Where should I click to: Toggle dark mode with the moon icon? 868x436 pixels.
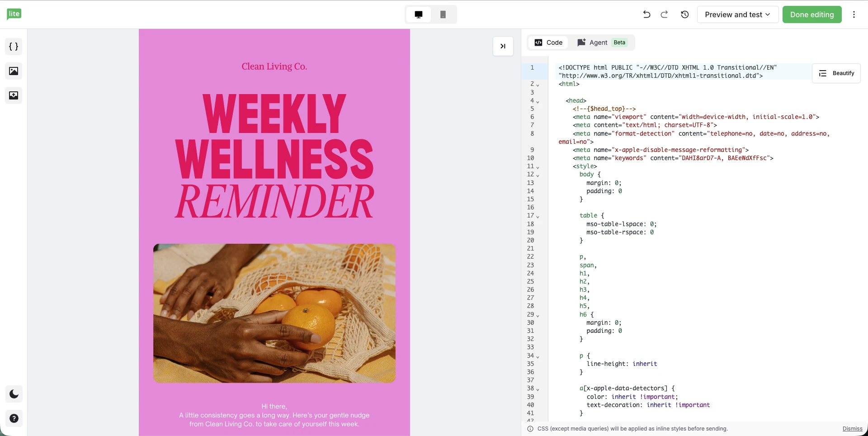[14, 394]
